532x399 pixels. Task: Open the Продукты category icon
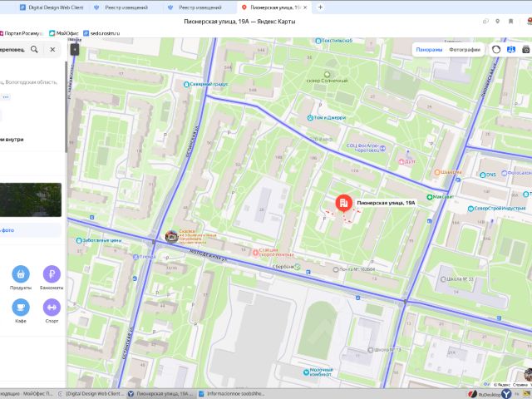21,274
